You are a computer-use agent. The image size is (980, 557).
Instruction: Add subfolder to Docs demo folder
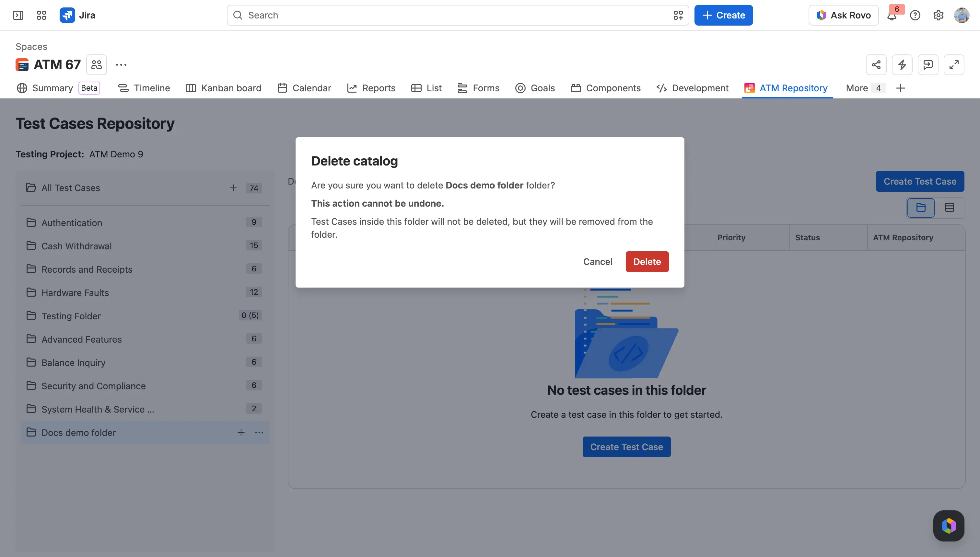pos(241,433)
